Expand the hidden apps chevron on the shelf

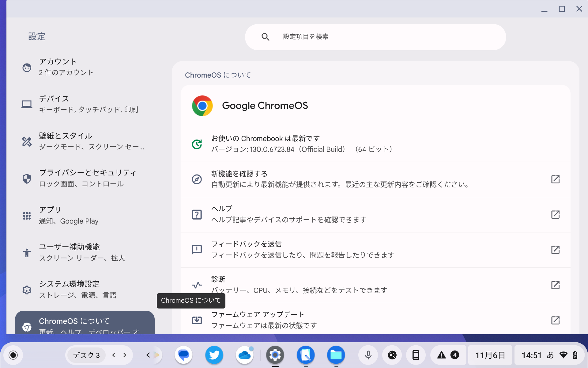(x=148, y=355)
